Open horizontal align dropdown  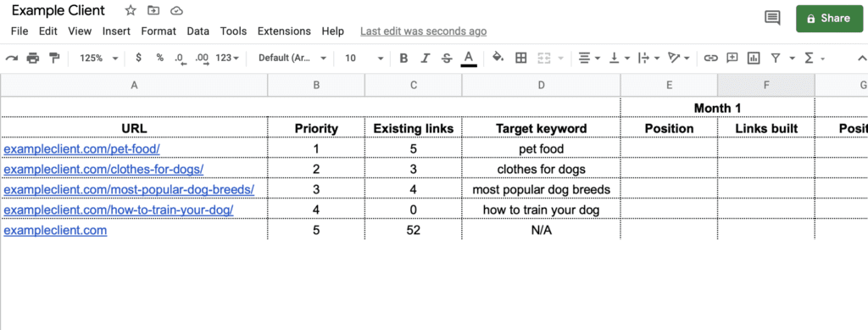point(589,58)
